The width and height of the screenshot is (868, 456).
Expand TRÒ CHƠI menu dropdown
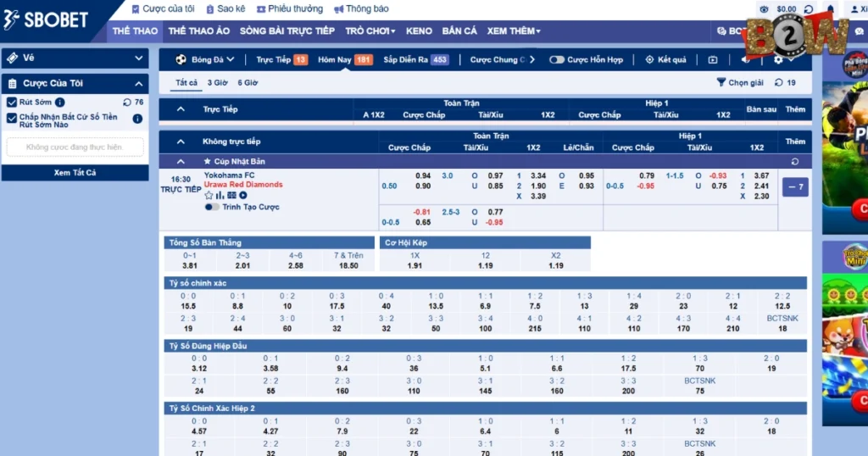370,31
